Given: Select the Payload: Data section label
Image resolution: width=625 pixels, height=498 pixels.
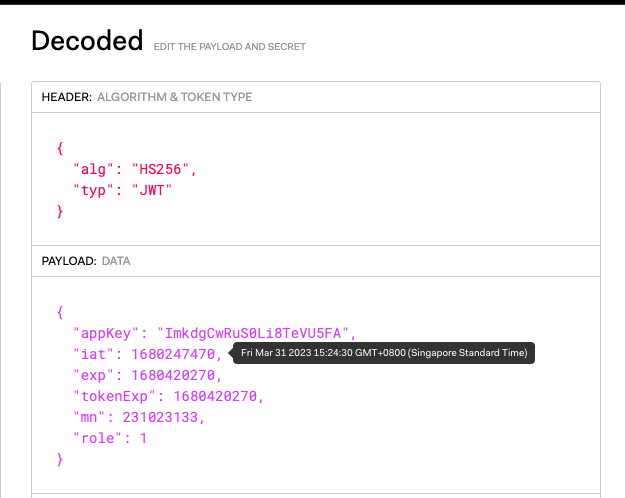Looking at the screenshot, I should (87, 261).
